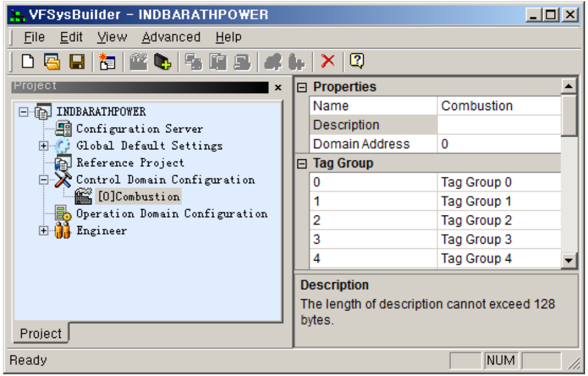Maximize the VFSysBuilder window

(x=551, y=15)
